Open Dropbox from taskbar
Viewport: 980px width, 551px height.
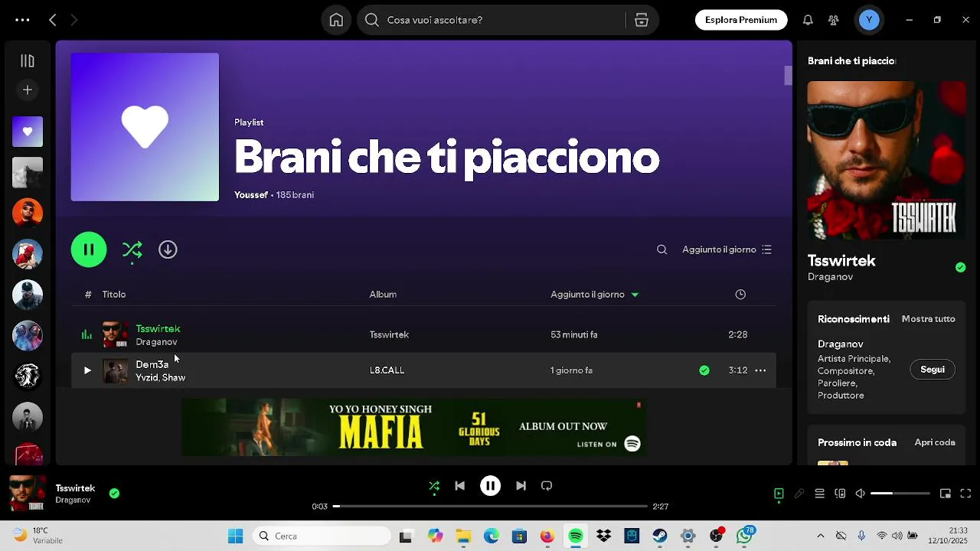pyautogui.click(x=603, y=536)
